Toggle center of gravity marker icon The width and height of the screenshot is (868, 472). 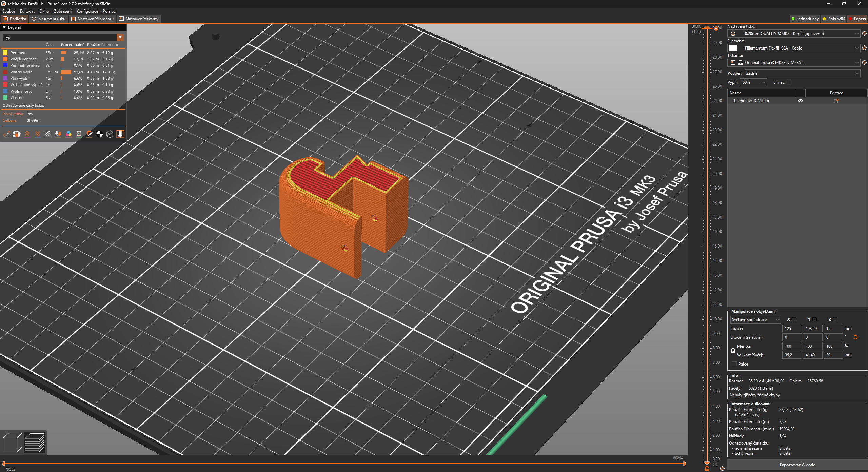tap(99, 134)
